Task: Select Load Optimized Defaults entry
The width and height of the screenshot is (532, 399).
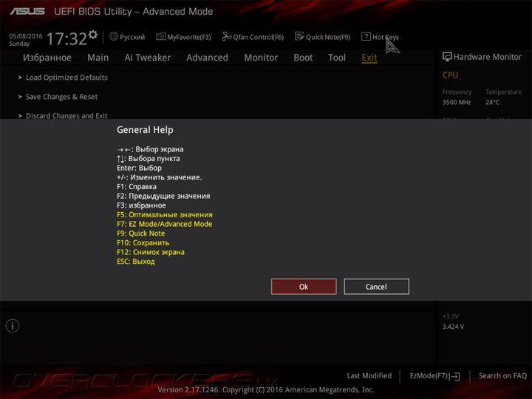Action: 66,78
